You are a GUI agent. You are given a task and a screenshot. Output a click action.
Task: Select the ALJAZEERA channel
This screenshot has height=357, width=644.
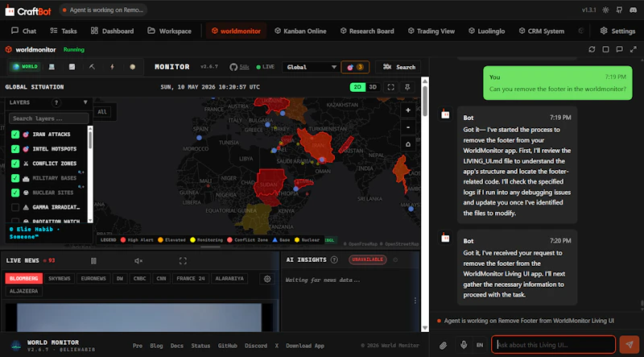(24, 291)
